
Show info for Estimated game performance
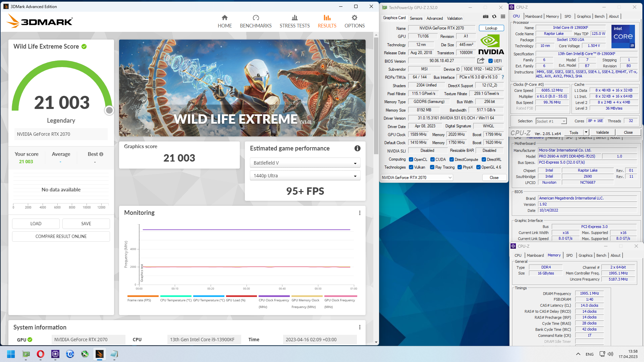358,148
